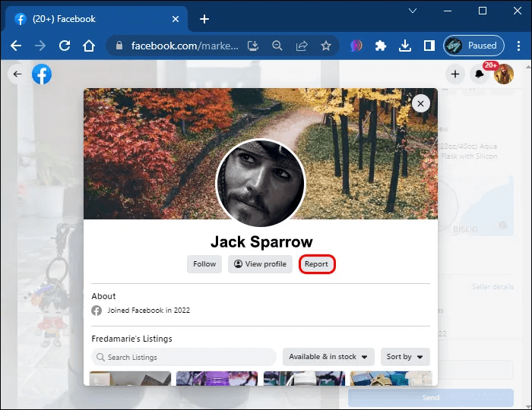Click the About section heading
This screenshot has width=532, height=410.
103,296
